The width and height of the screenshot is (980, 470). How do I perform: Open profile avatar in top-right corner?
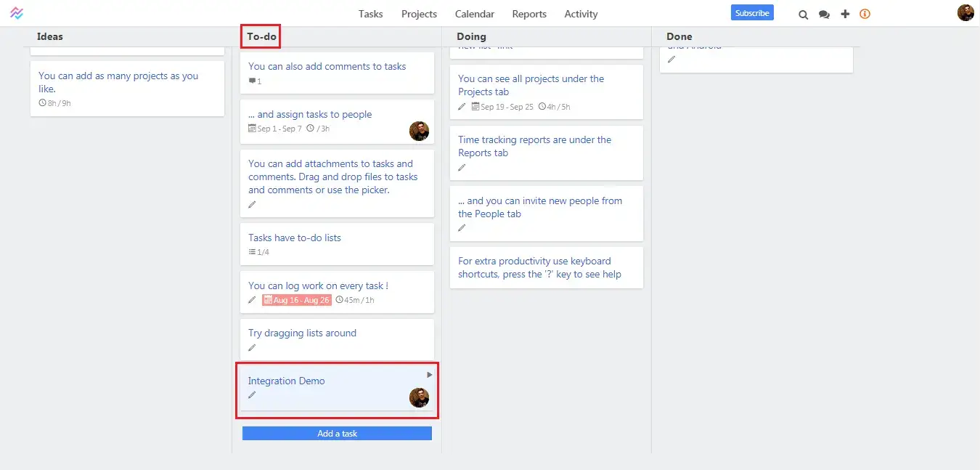(x=965, y=12)
